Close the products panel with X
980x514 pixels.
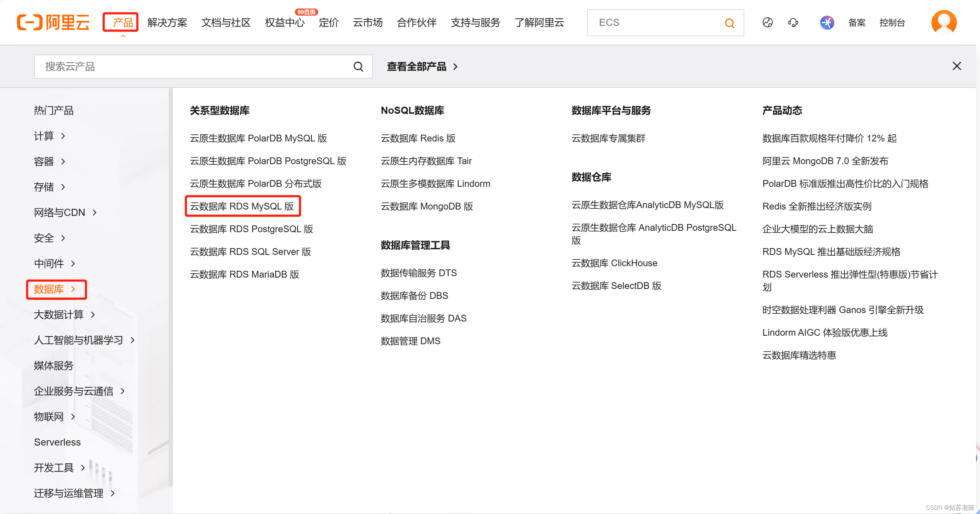coord(956,66)
